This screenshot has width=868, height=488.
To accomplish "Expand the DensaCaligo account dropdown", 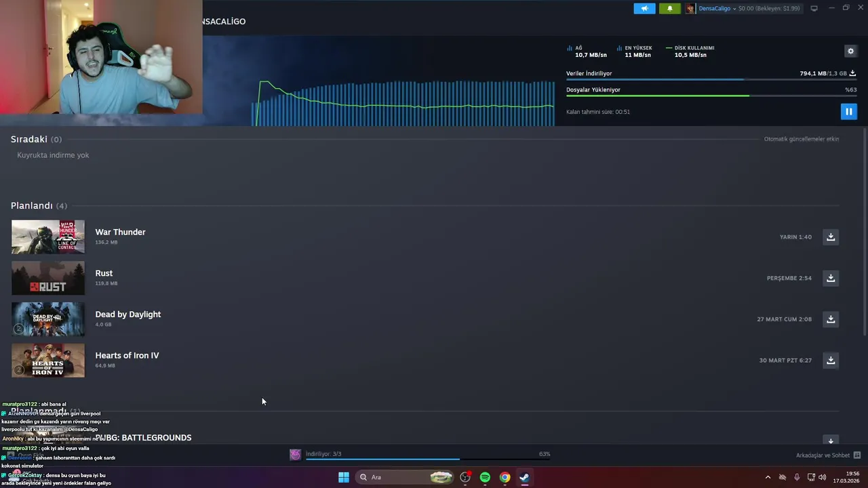I will 735,8.
